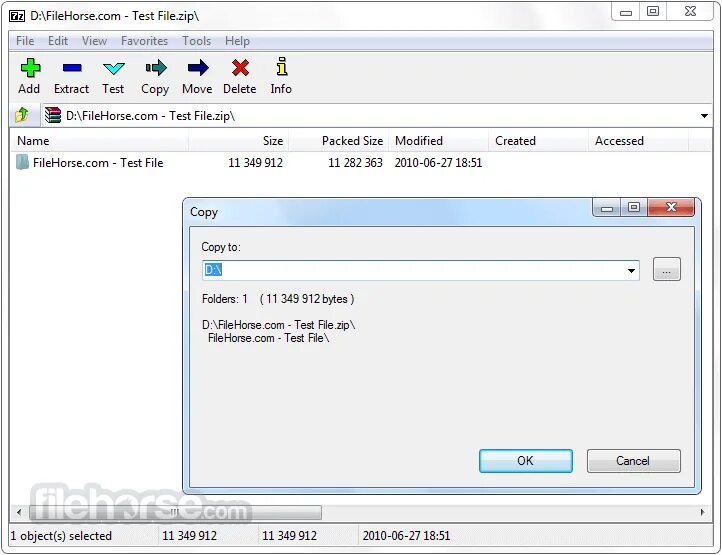722x555 pixels.
Task: Open the Edit menu
Action: tap(58, 41)
